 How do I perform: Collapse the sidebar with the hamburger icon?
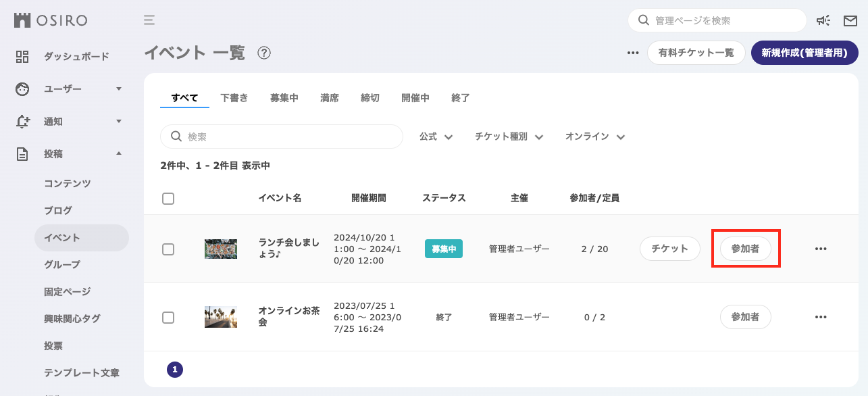149,20
